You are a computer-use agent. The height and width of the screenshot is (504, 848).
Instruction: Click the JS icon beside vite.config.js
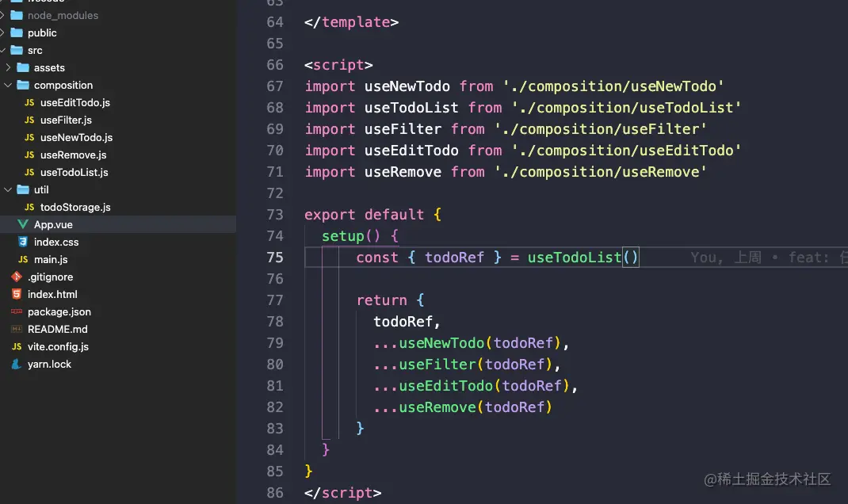[x=17, y=346]
